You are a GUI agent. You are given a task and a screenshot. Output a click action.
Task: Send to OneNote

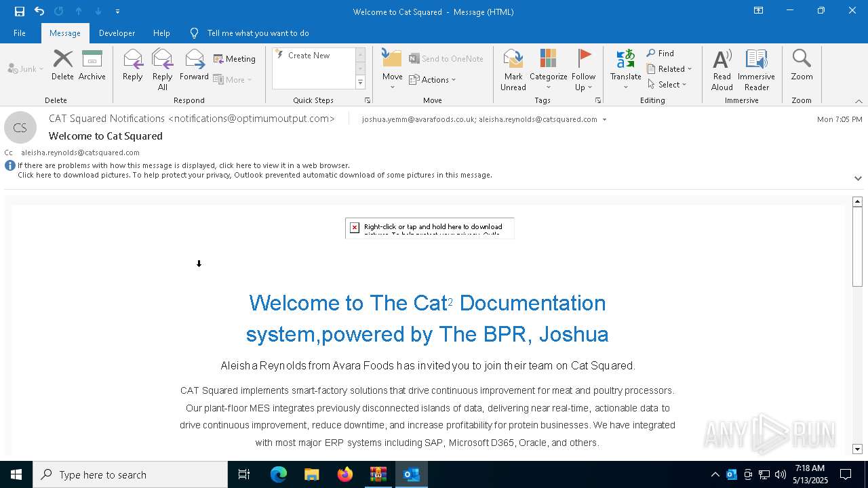446,59
